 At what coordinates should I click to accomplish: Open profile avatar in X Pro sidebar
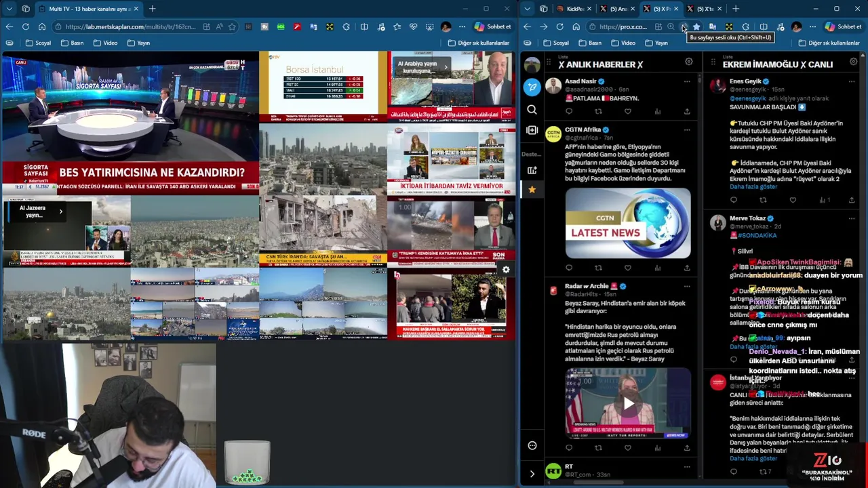pyautogui.click(x=532, y=65)
